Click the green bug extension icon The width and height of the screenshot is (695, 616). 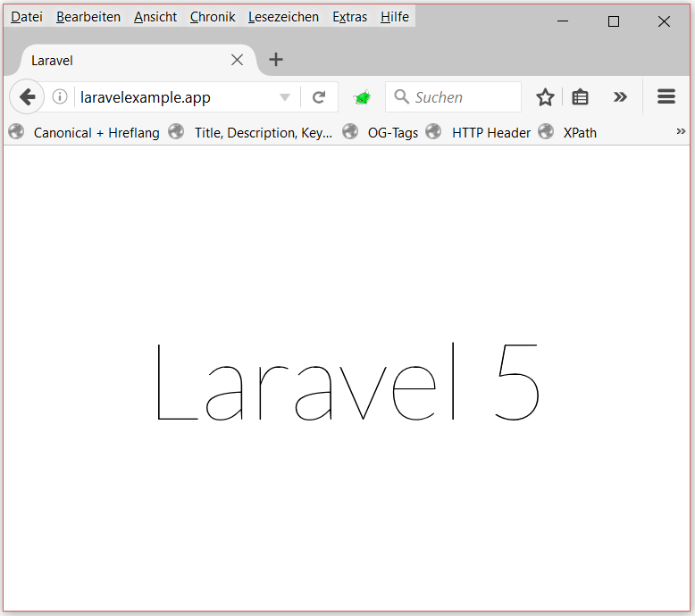pyautogui.click(x=362, y=97)
